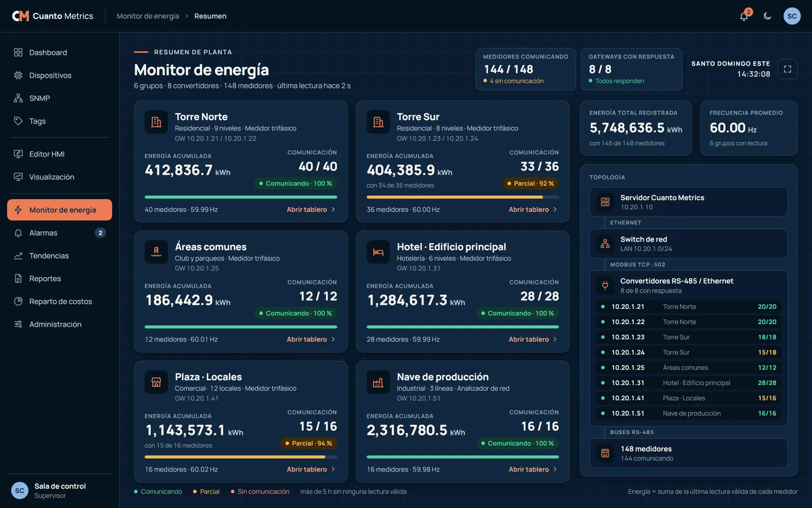Click the Reparto de costos pie icon

18,301
